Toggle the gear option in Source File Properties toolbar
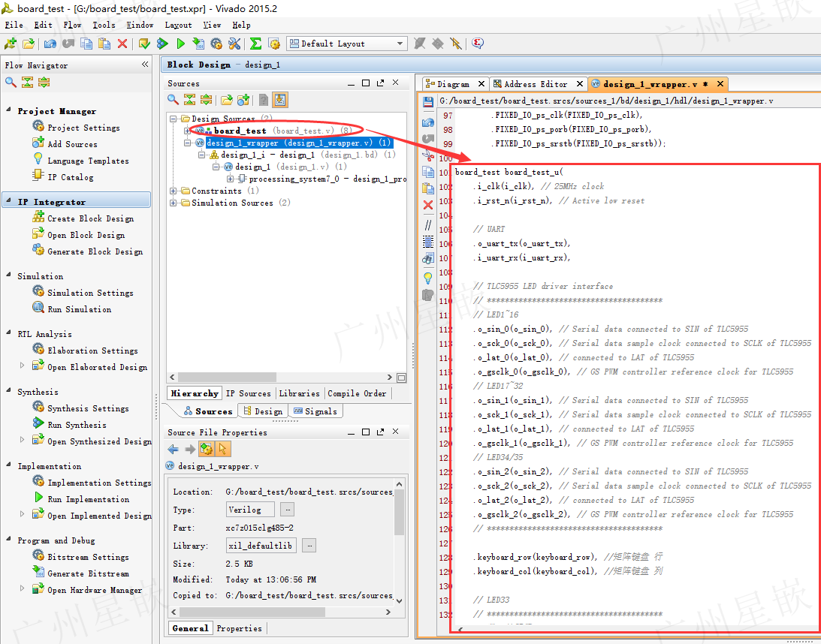 tap(206, 449)
